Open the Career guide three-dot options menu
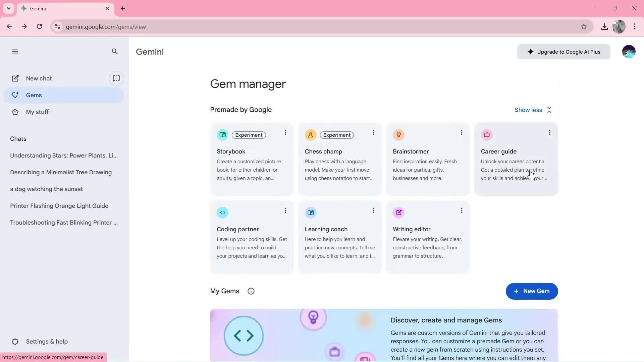 pos(549,132)
